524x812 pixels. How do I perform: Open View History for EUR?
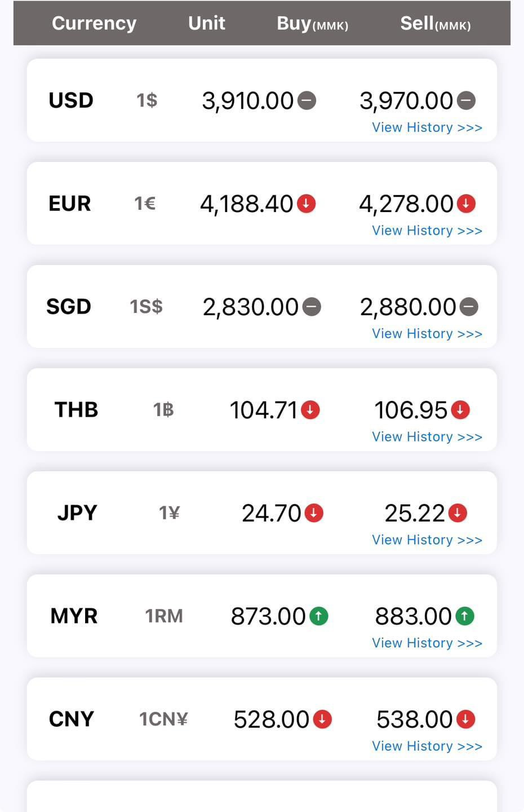click(x=427, y=231)
